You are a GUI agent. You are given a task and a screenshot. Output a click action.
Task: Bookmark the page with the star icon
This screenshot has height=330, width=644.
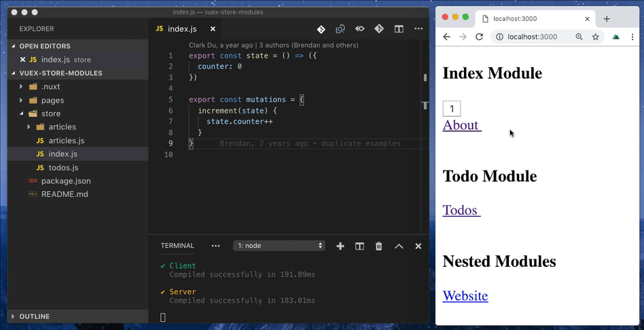595,37
